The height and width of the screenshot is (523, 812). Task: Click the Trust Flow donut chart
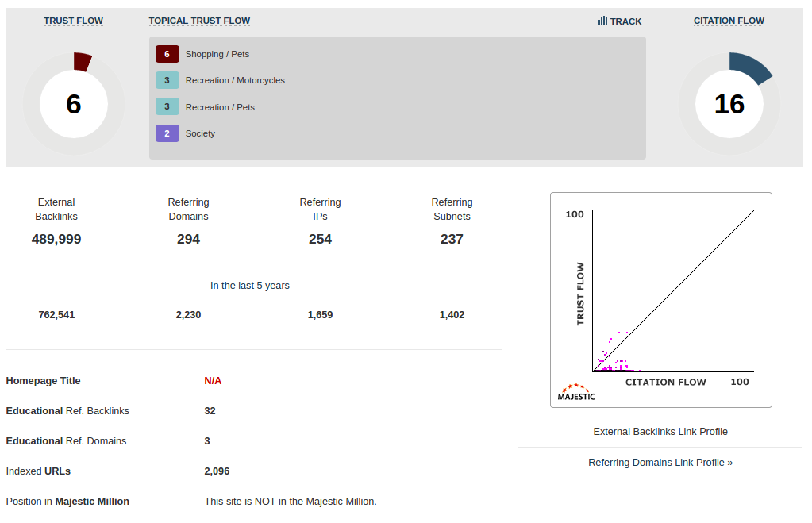[x=74, y=104]
